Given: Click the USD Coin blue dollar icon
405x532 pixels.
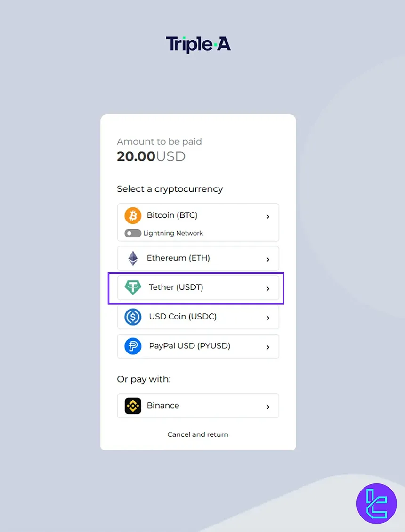Looking at the screenshot, I should click(132, 317).
